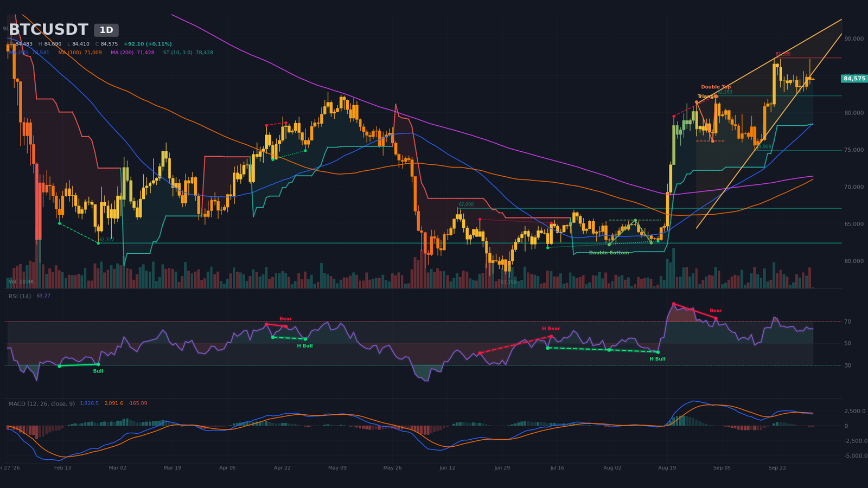Click the 80,000 price axis label

tap(854, 113)
